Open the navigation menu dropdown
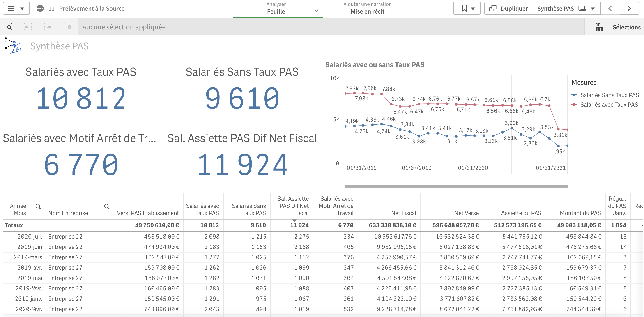The height and width of the screenshot is (317, 644). pos(16,9)
